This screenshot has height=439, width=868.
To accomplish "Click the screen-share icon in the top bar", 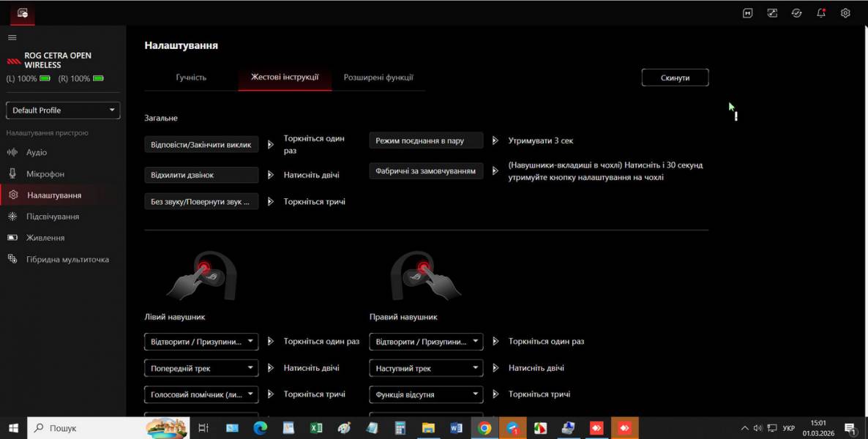I will point(772,12).
